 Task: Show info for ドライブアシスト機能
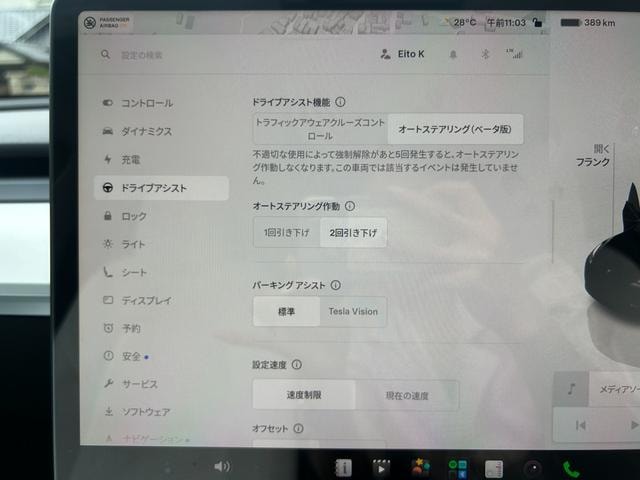point(340,102)
